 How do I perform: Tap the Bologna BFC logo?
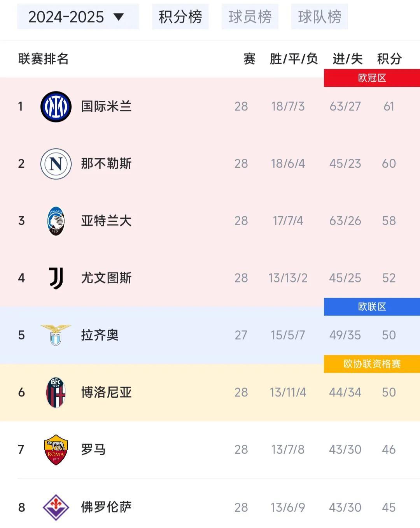(x=56, y=392)
